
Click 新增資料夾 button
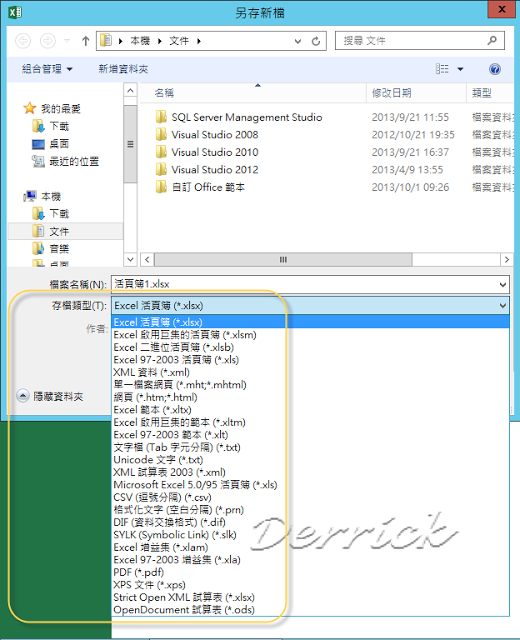point(123,69)
